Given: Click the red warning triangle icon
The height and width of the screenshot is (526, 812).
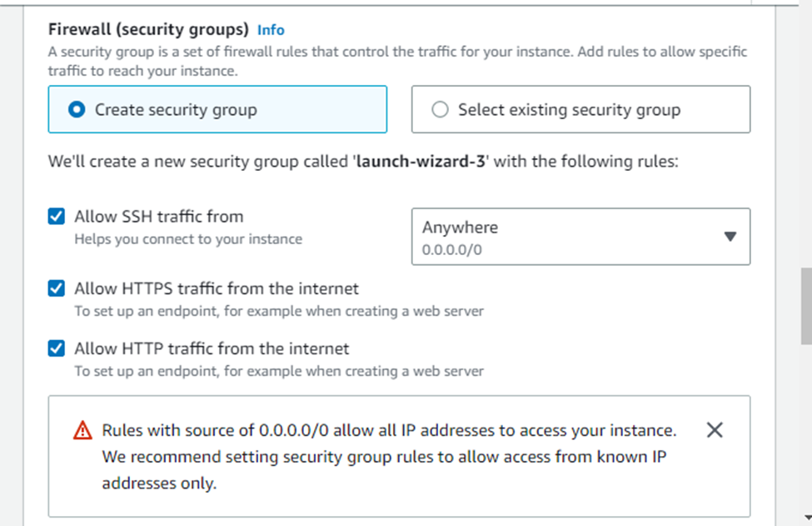Looking at the screenshot, I should click(82, 431).
